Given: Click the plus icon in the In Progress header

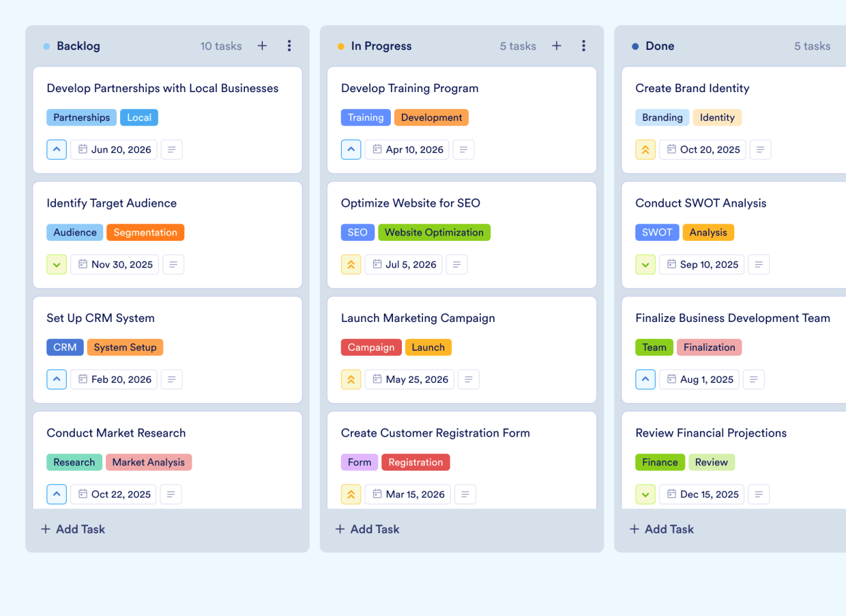Looking at the screenshot, I should point(556,46).
